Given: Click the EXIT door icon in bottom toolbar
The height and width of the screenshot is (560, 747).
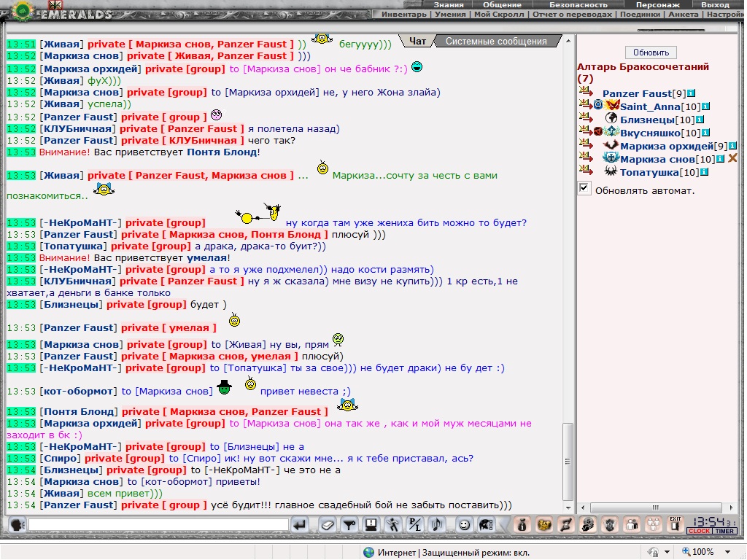Looking at the screenshot, I should click(675, 524).
